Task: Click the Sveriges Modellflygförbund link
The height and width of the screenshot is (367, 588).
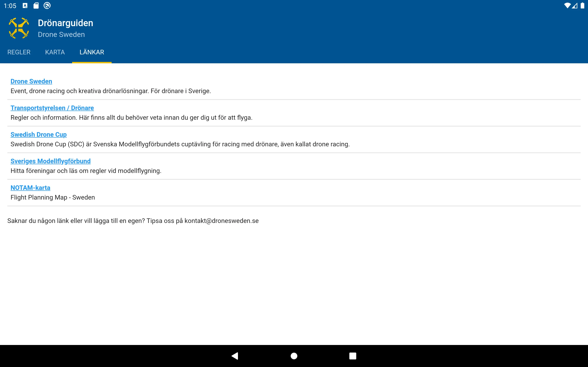Action: [50, 161]
